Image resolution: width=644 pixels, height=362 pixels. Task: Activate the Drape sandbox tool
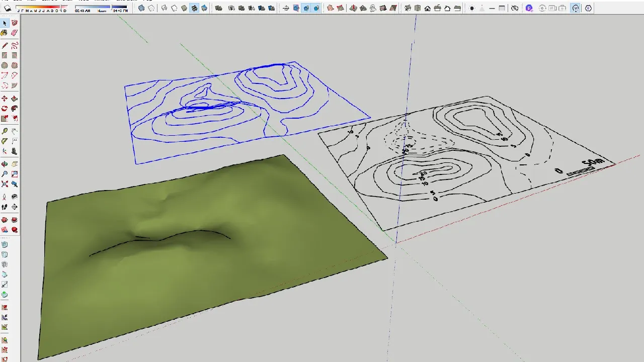(x=373, y=8)
